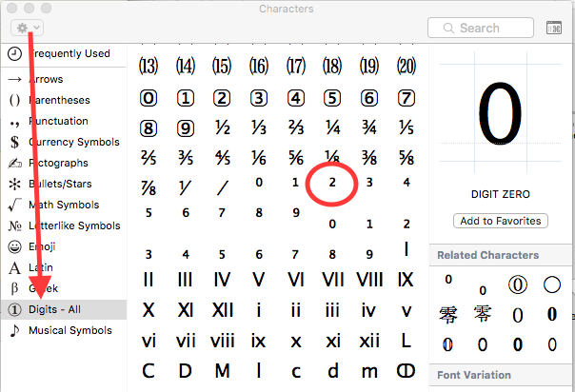
Task: Choose lowercase Roman numeral xii
Action: tap(369, 341)
